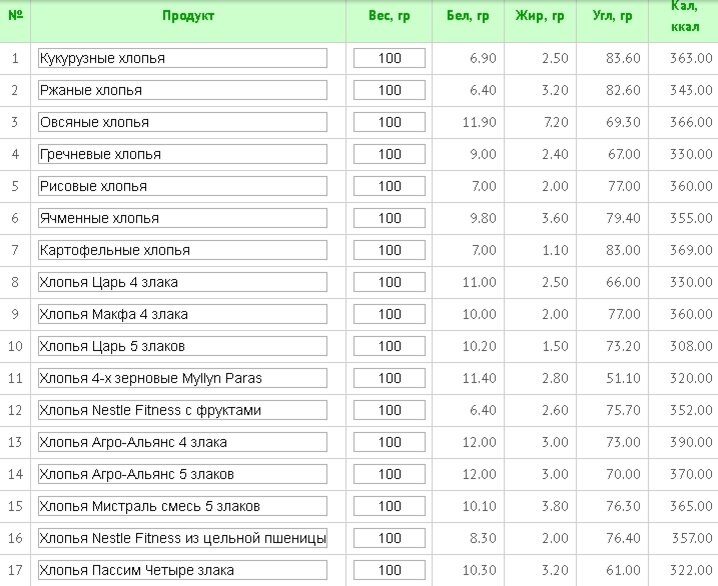Click protein value 11.90 for Овсяные хлопья
The width and height of the screenshot is (718, 586).
pyautogui.click(x=479, y=122)
